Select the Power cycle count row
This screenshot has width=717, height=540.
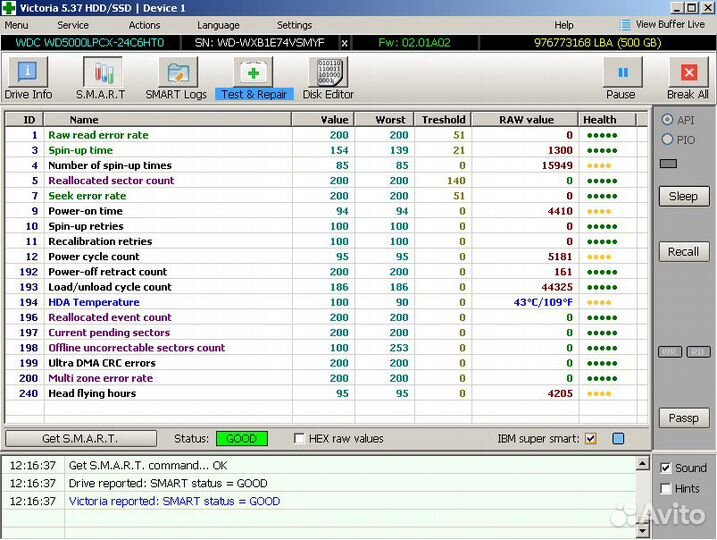click(326, 257)
